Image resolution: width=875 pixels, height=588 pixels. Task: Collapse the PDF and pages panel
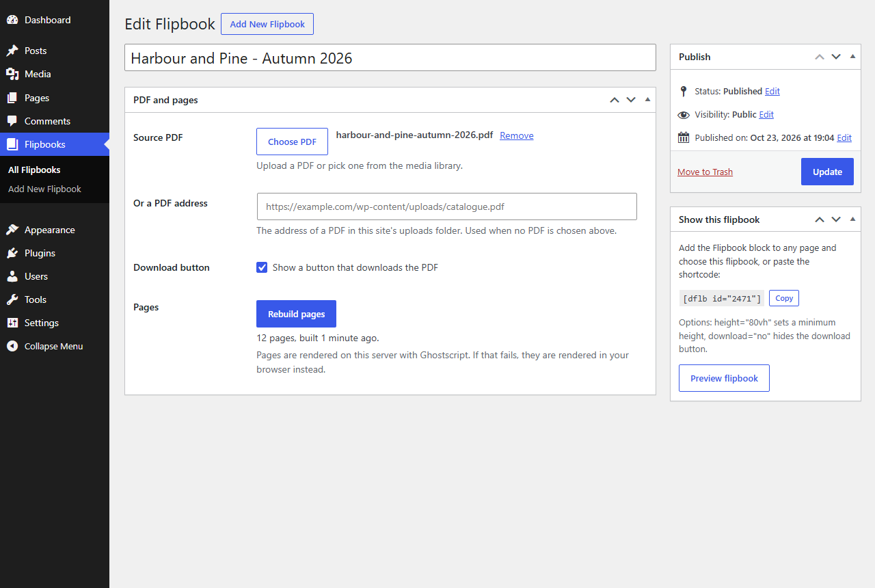[647, 100]
